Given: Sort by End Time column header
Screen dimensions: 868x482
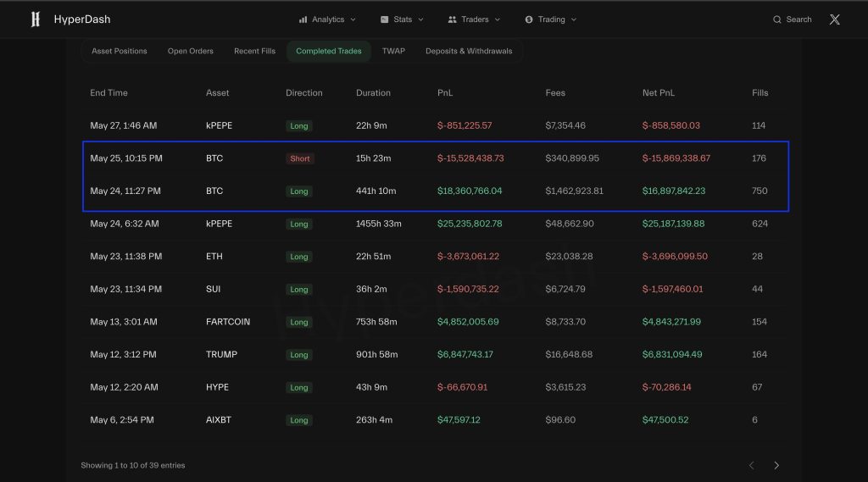Looking at the screenshot, I should click(109, 93).
